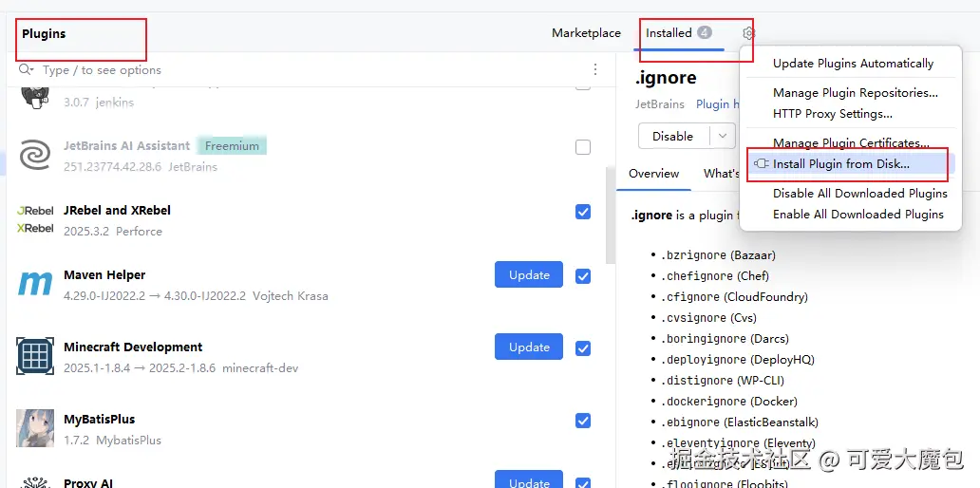Click the .bzrignore (Bazaar) list entry
This screenshot has height=488, width=980.
coord(718,255)
